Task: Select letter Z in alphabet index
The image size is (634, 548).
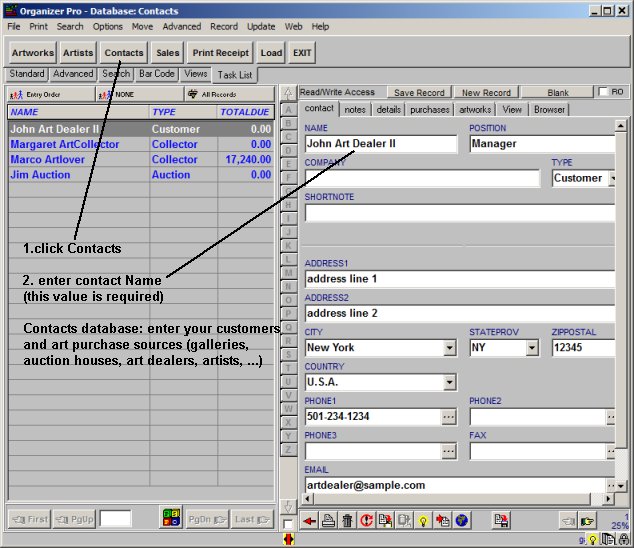Action: [288, 449]
